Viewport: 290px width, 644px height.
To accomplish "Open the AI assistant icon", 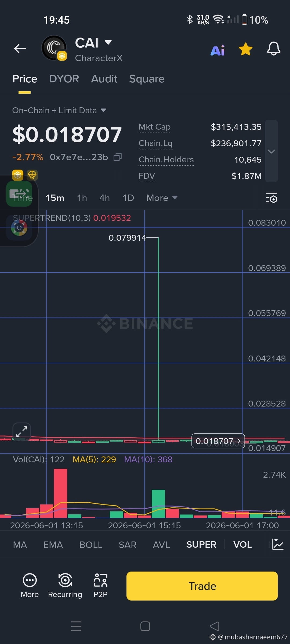I will [x=218, y=50].
